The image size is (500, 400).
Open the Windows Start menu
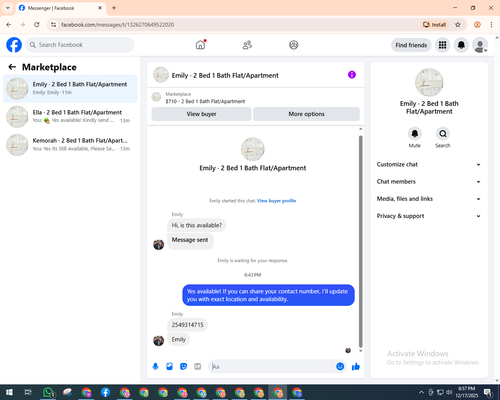(x=9, y=392)
